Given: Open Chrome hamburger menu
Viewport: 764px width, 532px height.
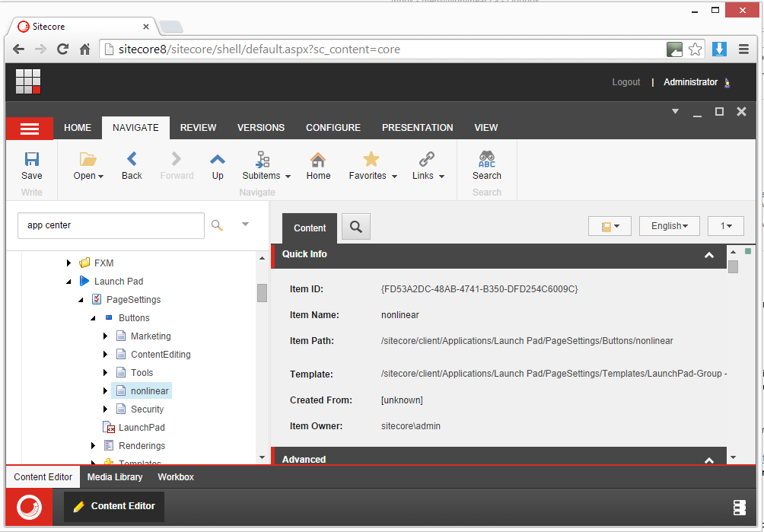Looking at the screenshot, I should point(743,49).
